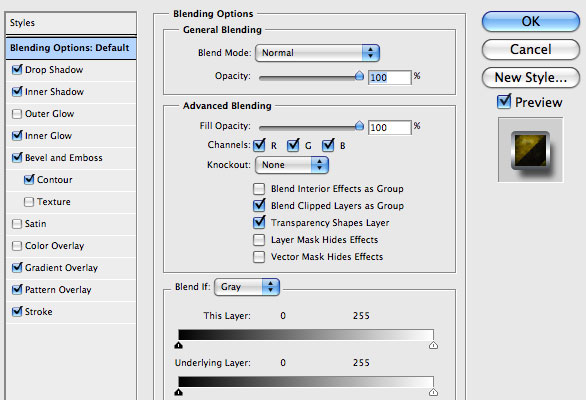
Task: Open the Blend Mode dropdown
Action: pyautogui.click(x=317, y=53)
